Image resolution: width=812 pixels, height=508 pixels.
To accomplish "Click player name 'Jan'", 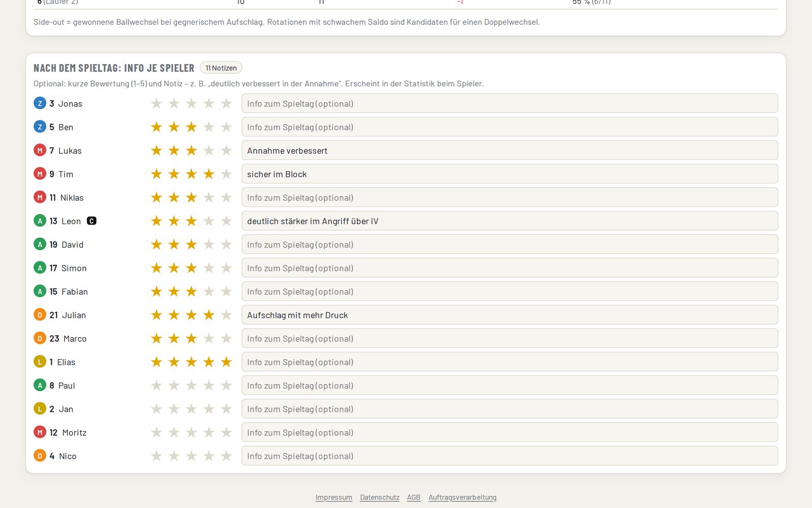I will pyautogui.click(x=66, y=409).
